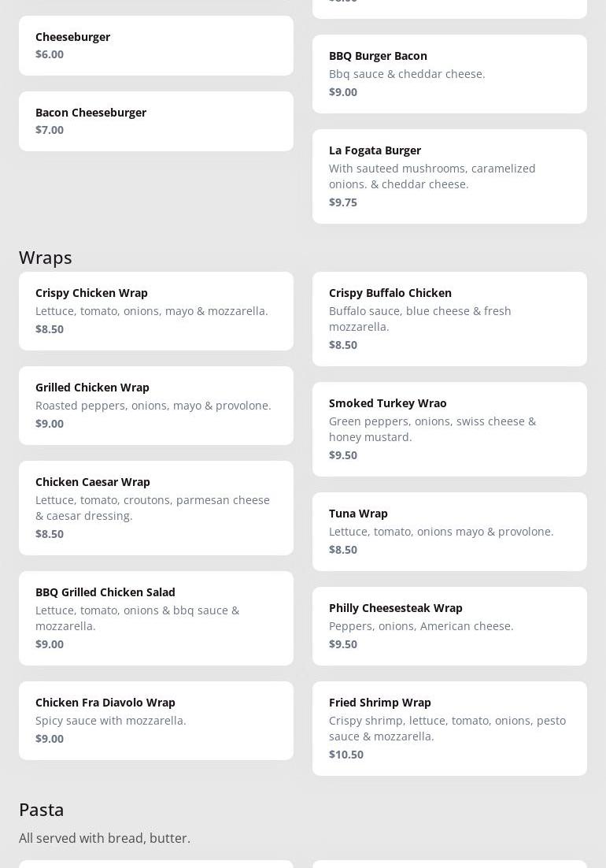606x868 pixels.
Task: Select the Crispy Chicken Wrap
Action: pos(156,311)
